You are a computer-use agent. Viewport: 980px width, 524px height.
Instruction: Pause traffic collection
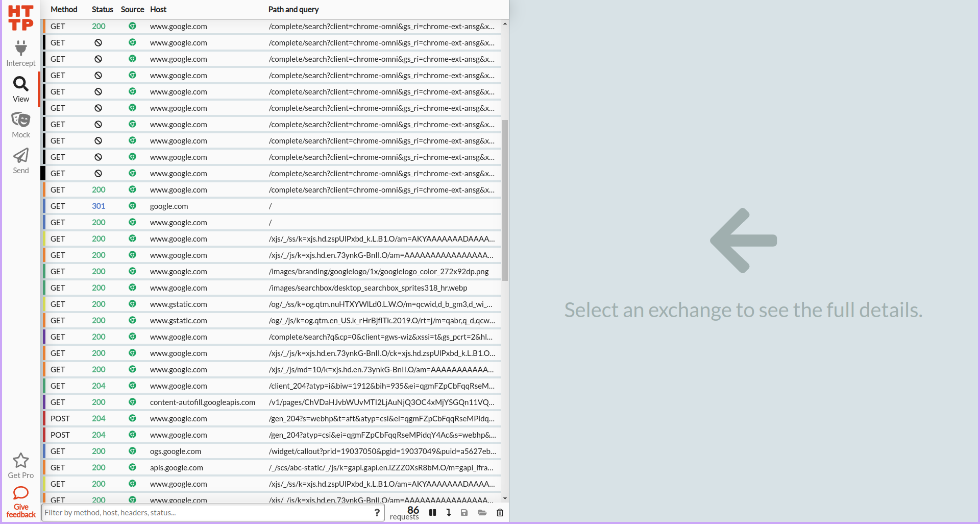point(432,513)
